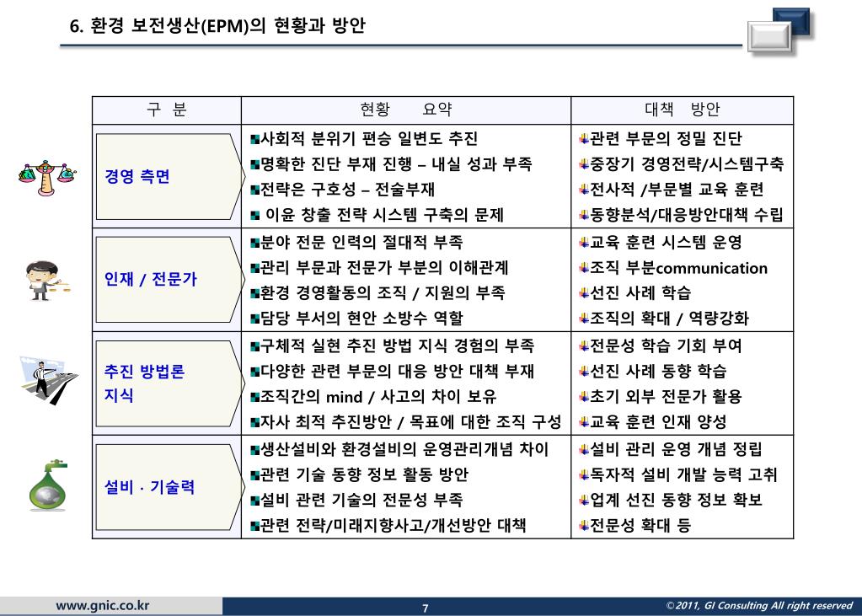Select the 추진 방법론 지식 arrow label

pyautogui.click(x=170, y=383)
